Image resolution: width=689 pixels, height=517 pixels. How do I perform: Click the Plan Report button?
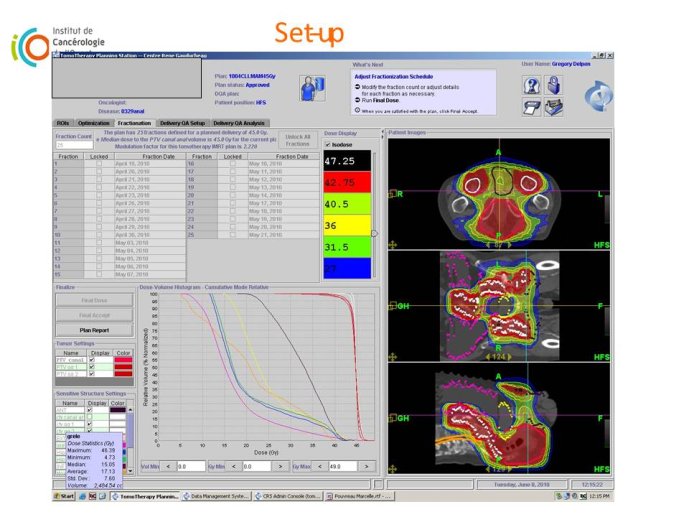coord(94,330)
